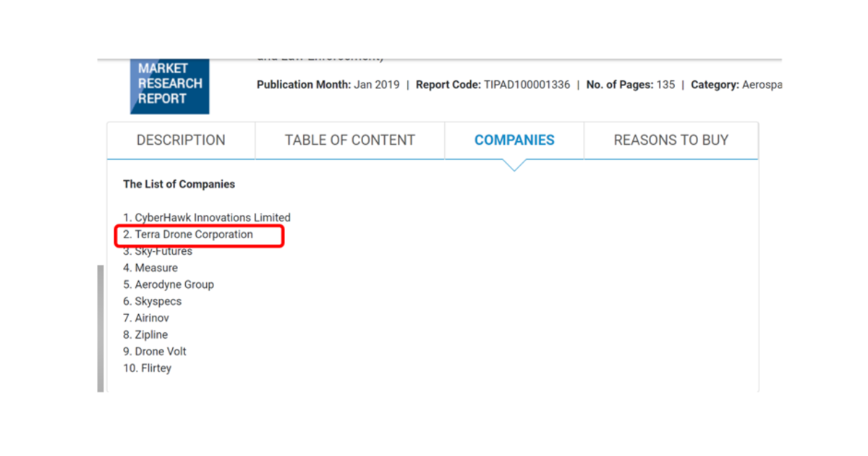The width and height of the screenshot is (868, 456).
Task: Click the 'Flirtey' company entry
Action: [x=147, y=368]
